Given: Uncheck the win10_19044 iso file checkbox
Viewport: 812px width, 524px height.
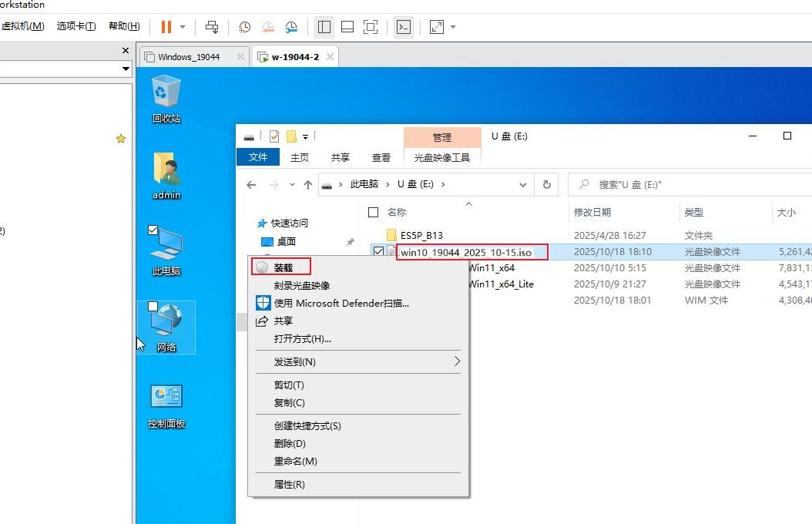Looking at the screenshot, I should (x=377, y=251).
